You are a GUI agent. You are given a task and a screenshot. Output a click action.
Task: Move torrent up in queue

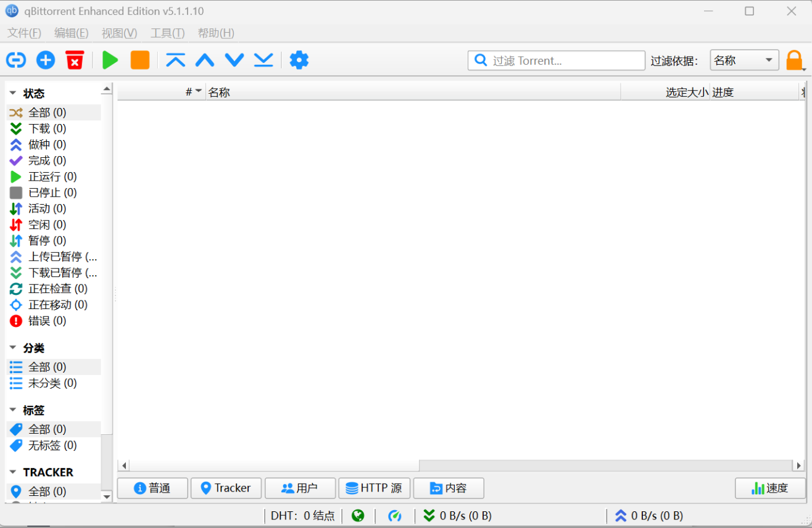coord(205,60)
